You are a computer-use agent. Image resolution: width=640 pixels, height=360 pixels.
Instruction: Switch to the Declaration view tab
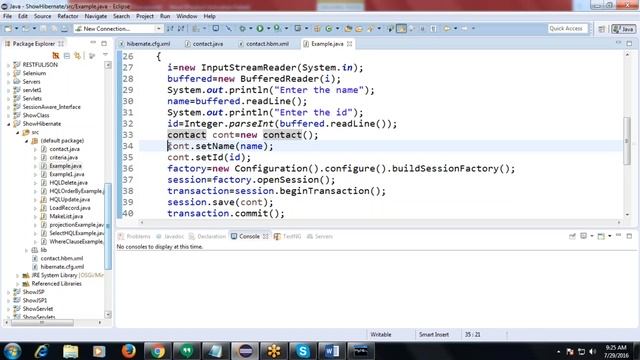pos(207,236)
